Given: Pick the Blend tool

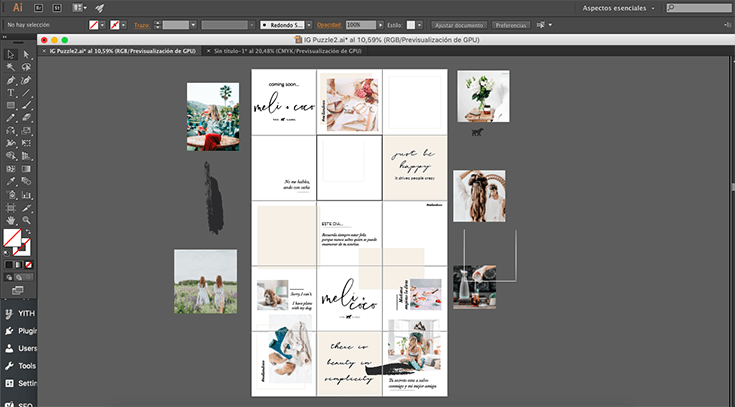Looking at the screenshot, I should coord(26,181).
